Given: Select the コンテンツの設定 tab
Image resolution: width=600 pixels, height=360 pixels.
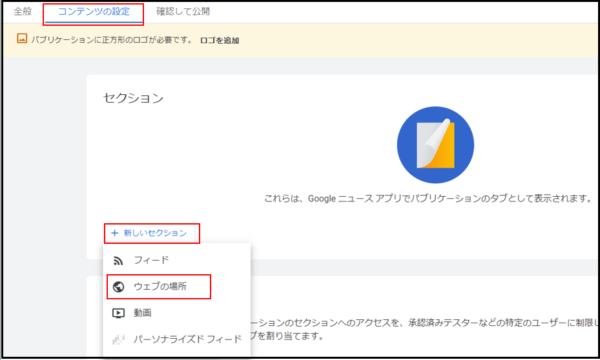Looking at the screenshot, I should (94, 11).
